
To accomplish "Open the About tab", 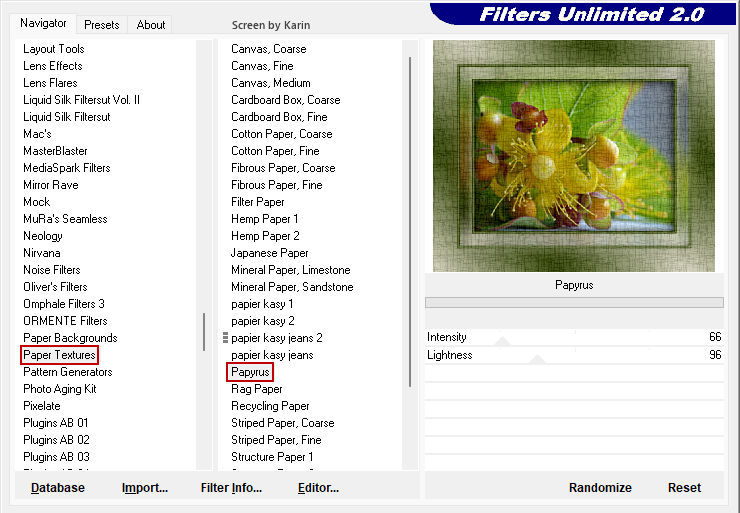I will (151, 25).
